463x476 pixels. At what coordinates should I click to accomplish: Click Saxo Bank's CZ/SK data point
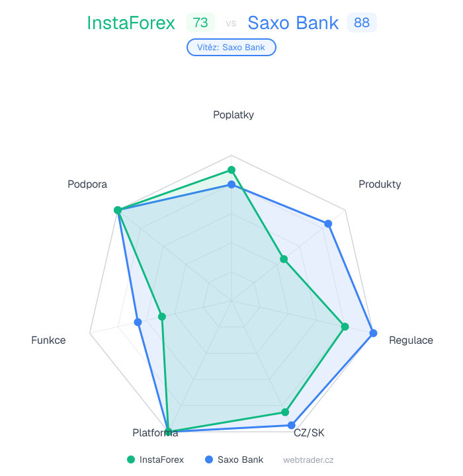pos(291,424)
